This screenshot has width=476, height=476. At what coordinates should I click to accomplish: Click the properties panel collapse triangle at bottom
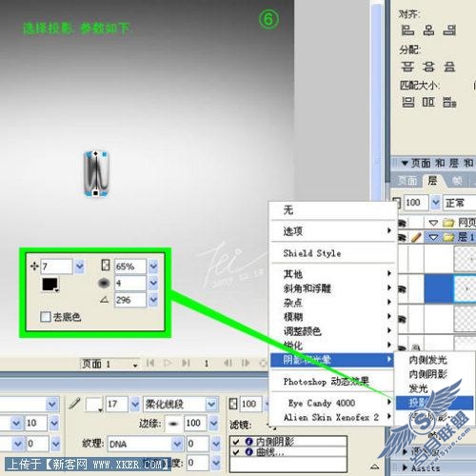[x=375, y=466]
